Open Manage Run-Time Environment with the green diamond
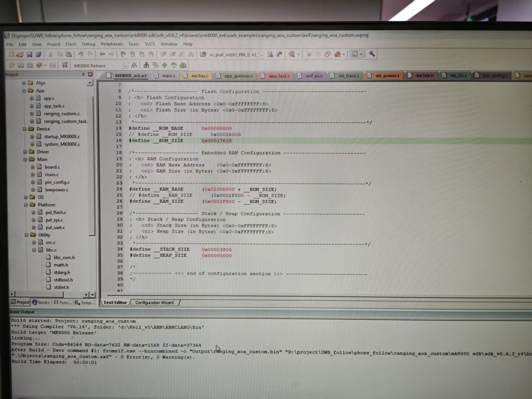Image resolution: width=532 pixels, height=399 pixels. click(164, 65)
